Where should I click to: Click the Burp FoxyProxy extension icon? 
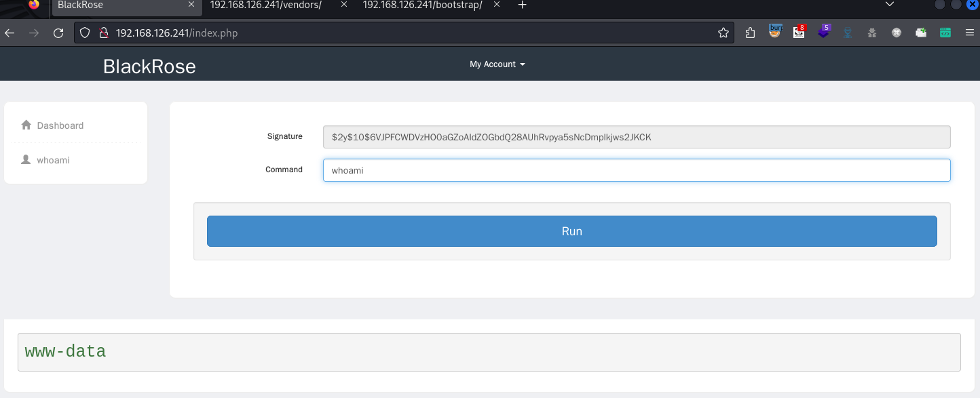[775, 31]
